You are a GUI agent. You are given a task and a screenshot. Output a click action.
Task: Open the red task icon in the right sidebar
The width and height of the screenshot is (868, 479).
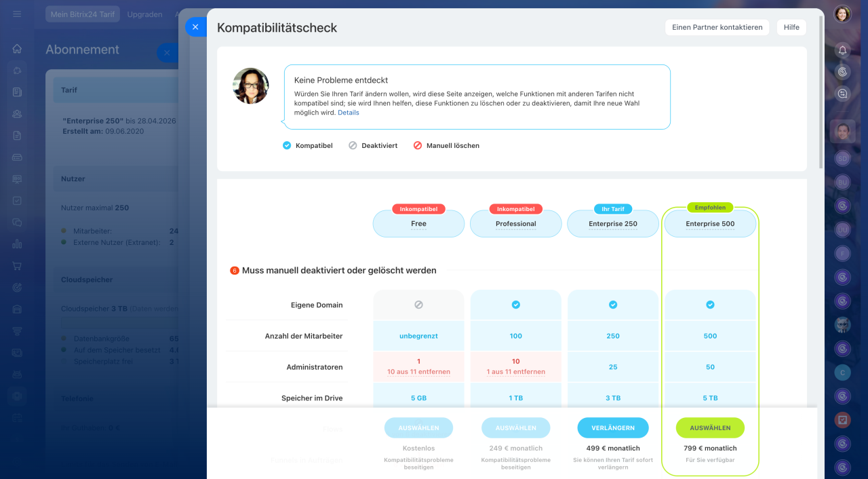click(842, 420)
